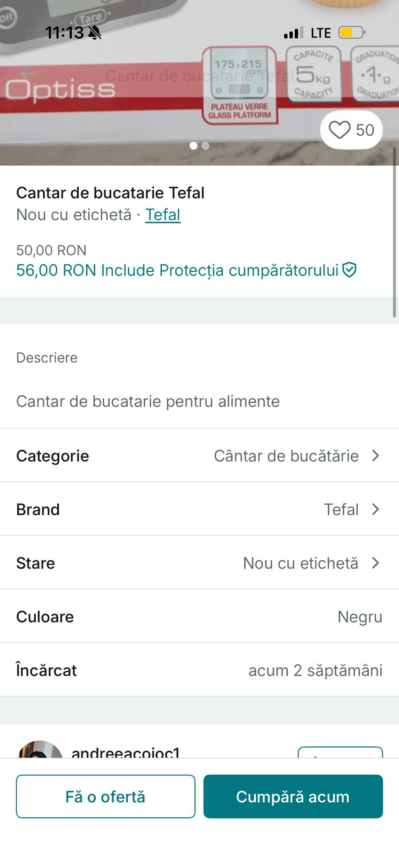Favorite the item with the heart icon
This screenshot has width=399, height=868.
(x=340, y=130)
